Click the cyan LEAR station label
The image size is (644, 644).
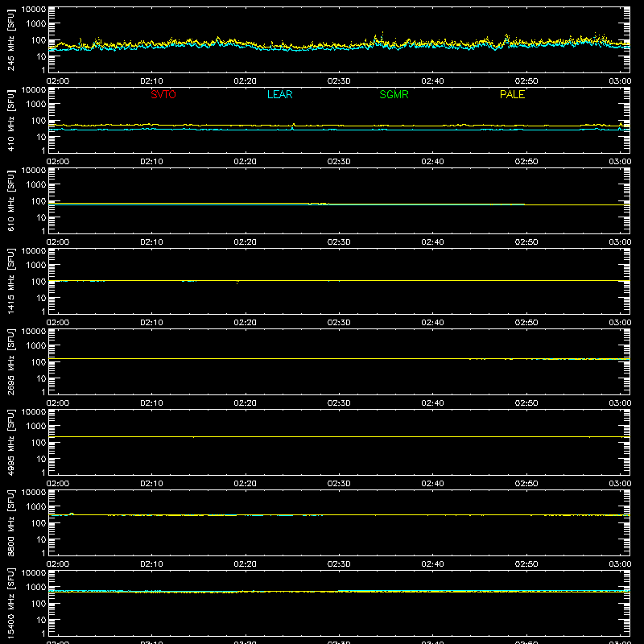point(279,94)
